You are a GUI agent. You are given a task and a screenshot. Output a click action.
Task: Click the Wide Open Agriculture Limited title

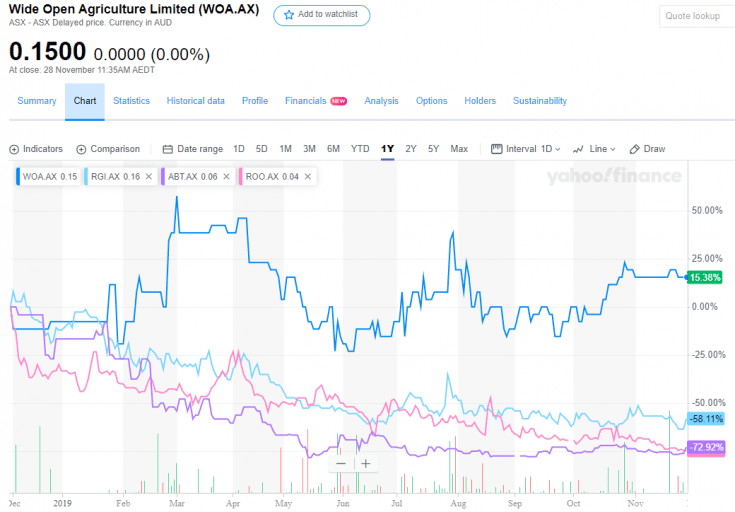(134, 9)
